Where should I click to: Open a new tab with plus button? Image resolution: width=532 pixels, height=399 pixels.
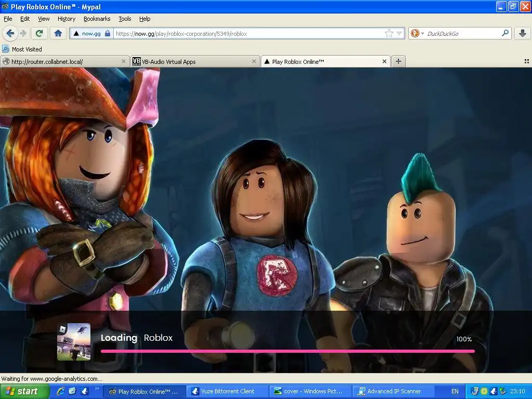pos(398,61)
